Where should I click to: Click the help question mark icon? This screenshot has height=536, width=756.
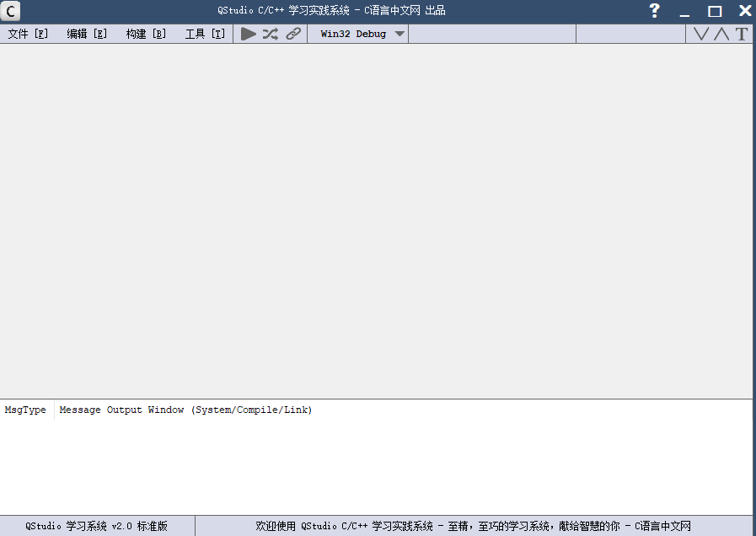click(654, 11)
